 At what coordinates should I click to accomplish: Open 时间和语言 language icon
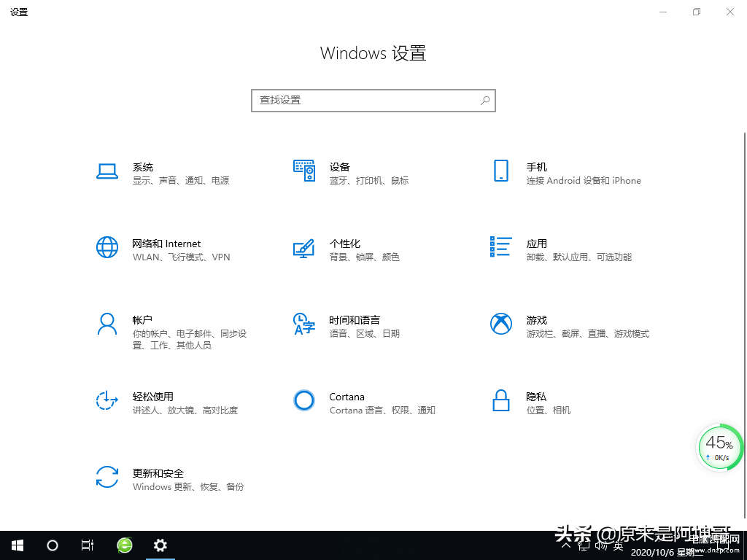click(x=304, y=324)
